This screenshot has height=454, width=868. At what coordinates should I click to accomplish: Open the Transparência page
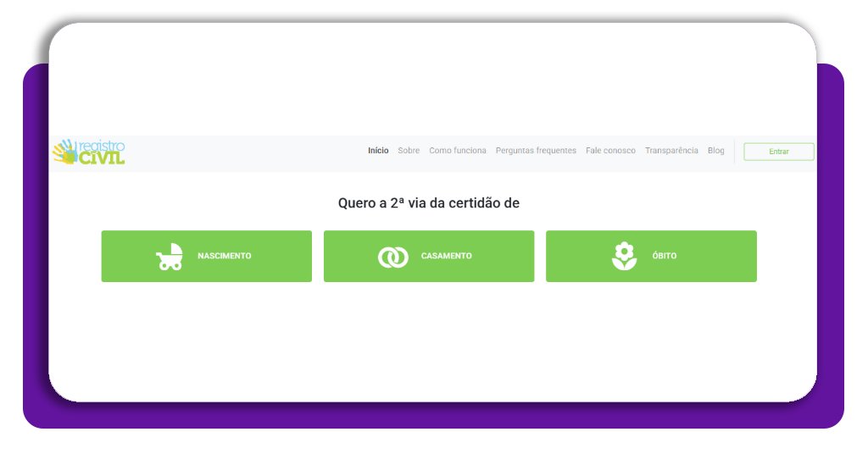coord(671,151)
